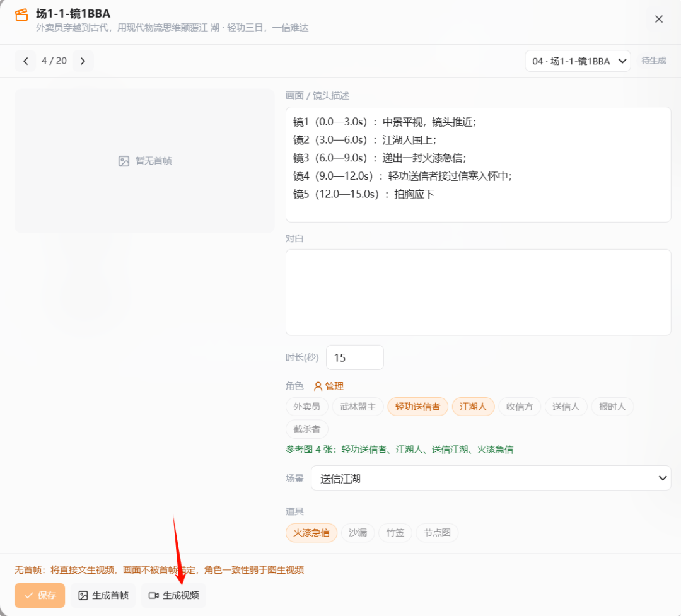Toggle the 报时人 role tag
Screen dimensions: 681x616
pyautogui.click(x=612, y=407)
